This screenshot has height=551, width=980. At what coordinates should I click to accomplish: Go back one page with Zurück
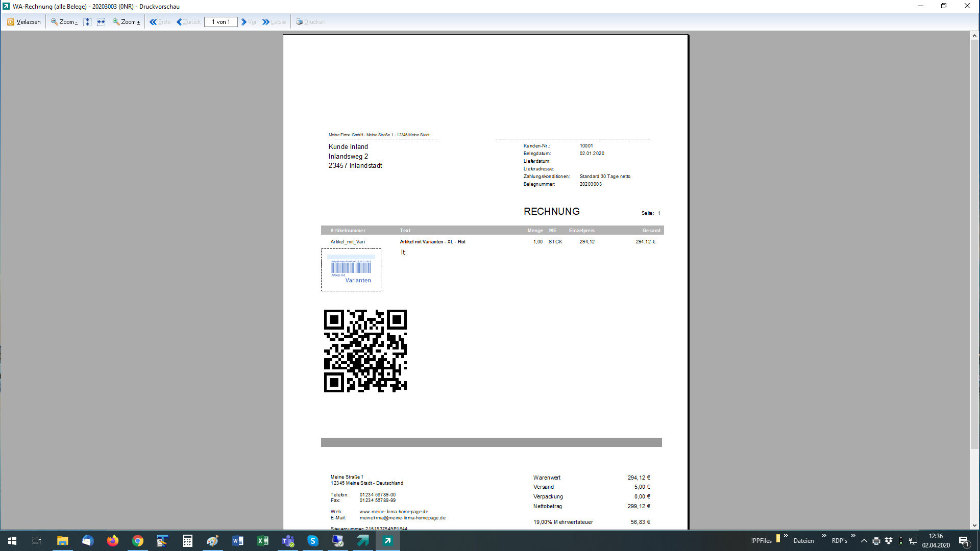pyautogui.click(x=188, y=22)
